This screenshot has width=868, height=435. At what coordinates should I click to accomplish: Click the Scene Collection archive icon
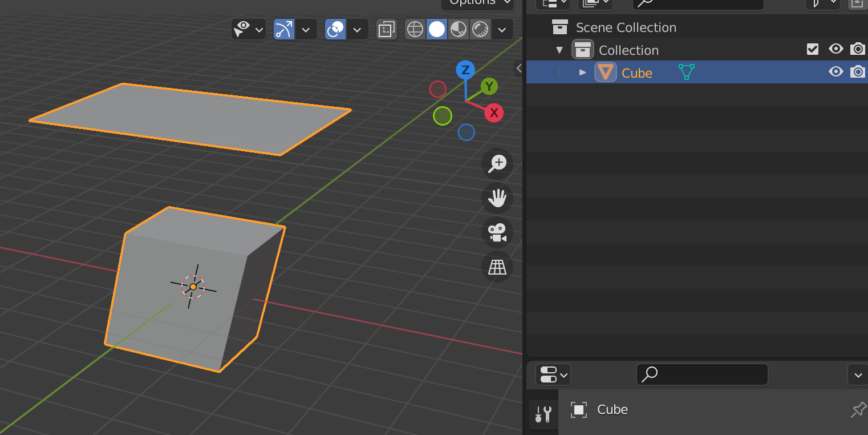click(x=560, y=27)
